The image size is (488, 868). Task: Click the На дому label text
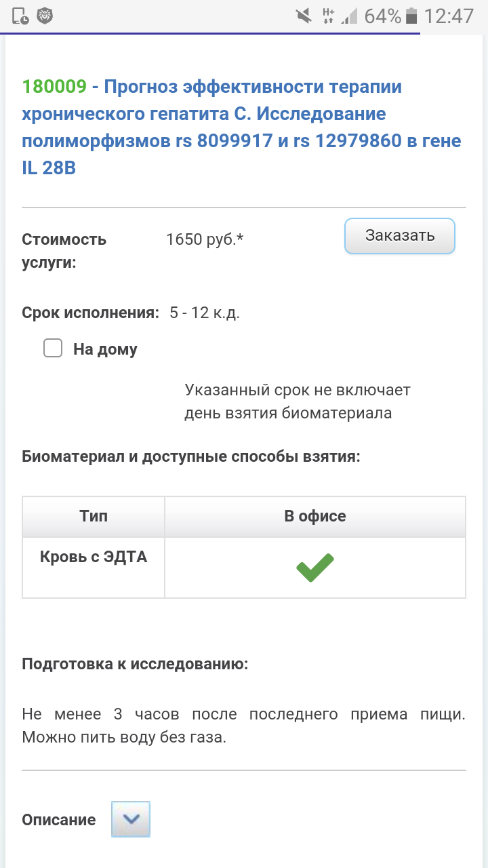click(105, 350)
